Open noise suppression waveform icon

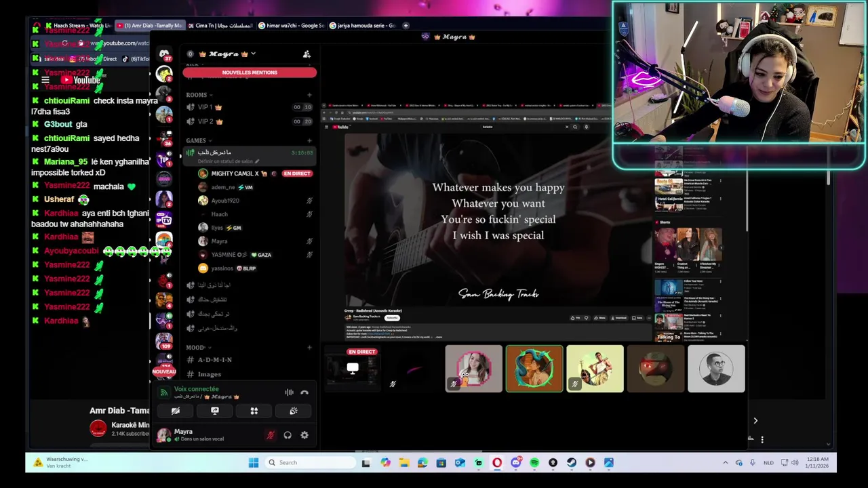[289, 392]
